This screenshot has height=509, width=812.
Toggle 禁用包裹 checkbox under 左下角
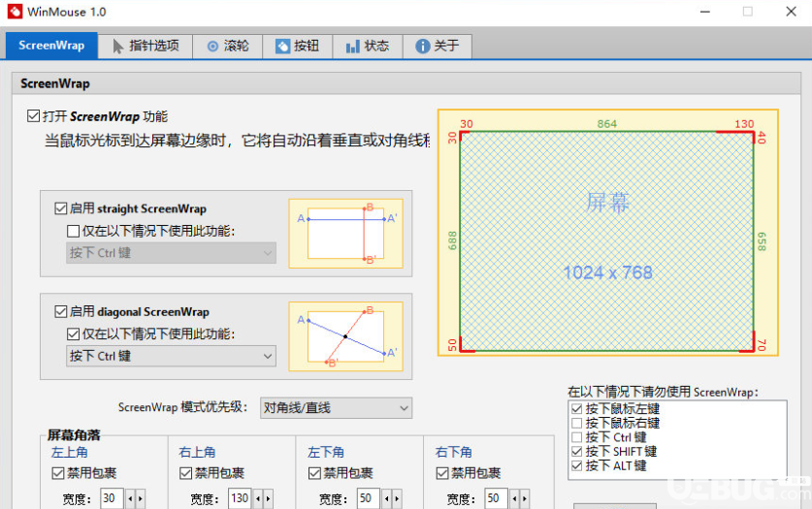[313, 473]
